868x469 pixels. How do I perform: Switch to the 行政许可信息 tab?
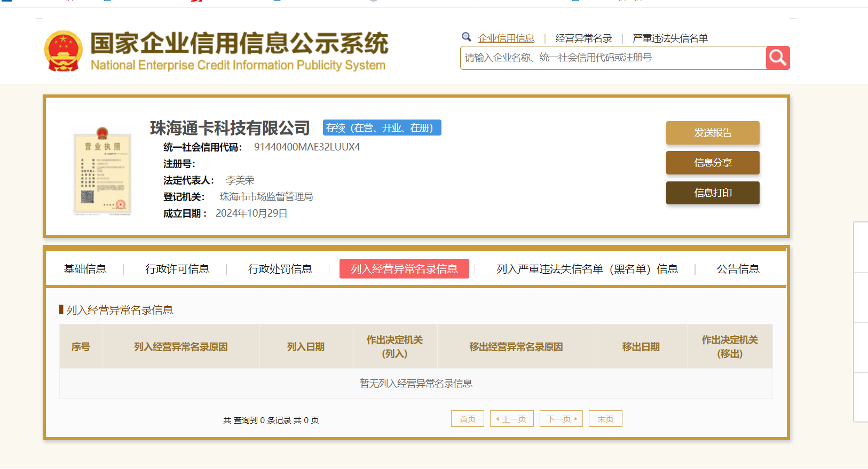pyautogui.click(x=177, y=269)
